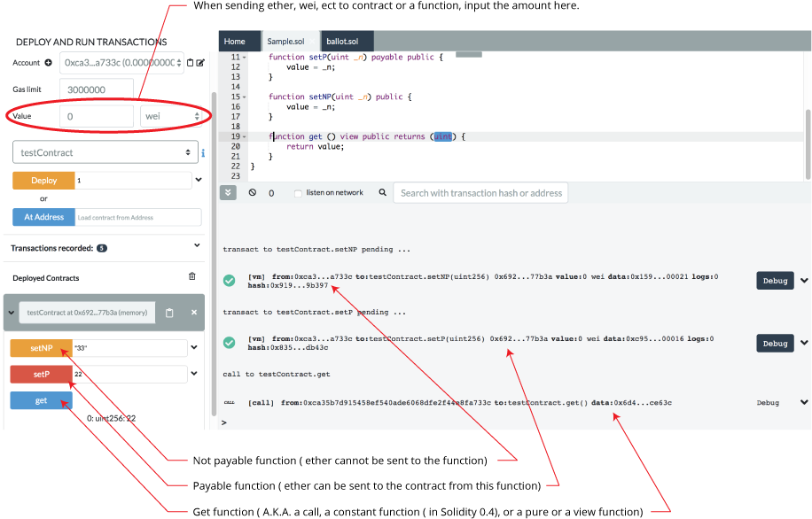Screen dimensions: 812x519
Task: Expand Deploy constructor parameters chevron
Action: point(199,180)
